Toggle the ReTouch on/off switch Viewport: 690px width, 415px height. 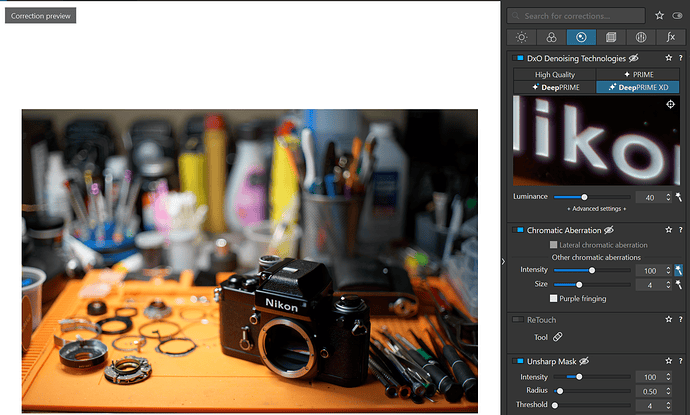tap(519, 320)
